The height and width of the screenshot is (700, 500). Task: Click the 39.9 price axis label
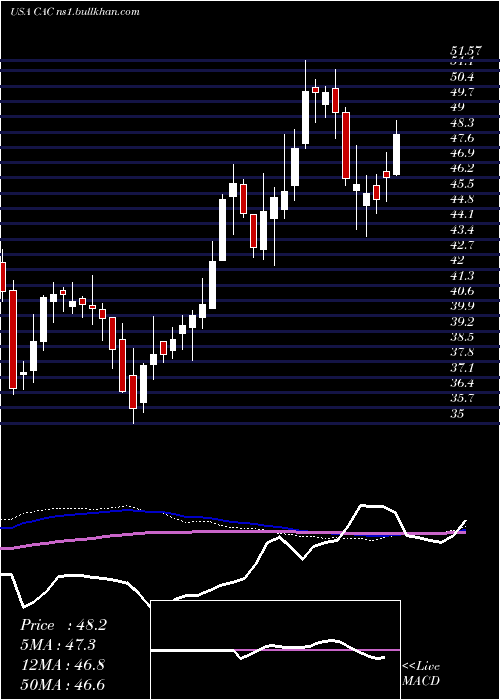click(x=462, y=306)
